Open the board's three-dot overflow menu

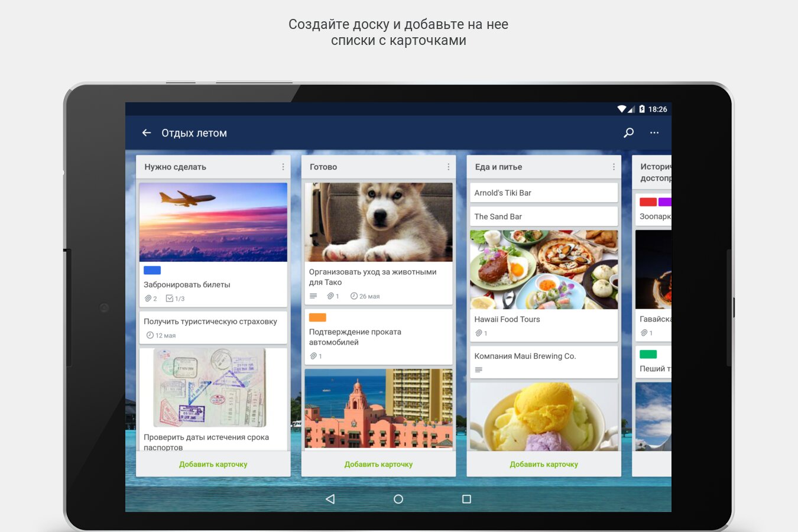[x=654, y=133]
